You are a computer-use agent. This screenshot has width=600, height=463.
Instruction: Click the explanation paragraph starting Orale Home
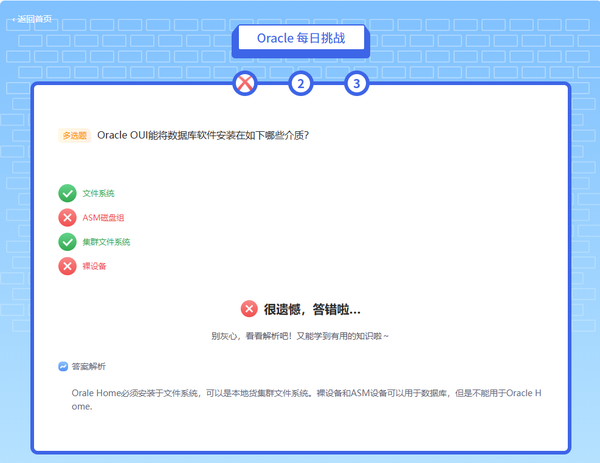tap(307, 399)
